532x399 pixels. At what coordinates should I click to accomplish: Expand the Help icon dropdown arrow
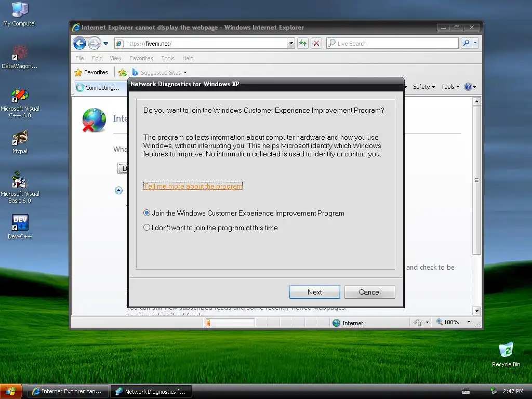click(x=475, y=87)
